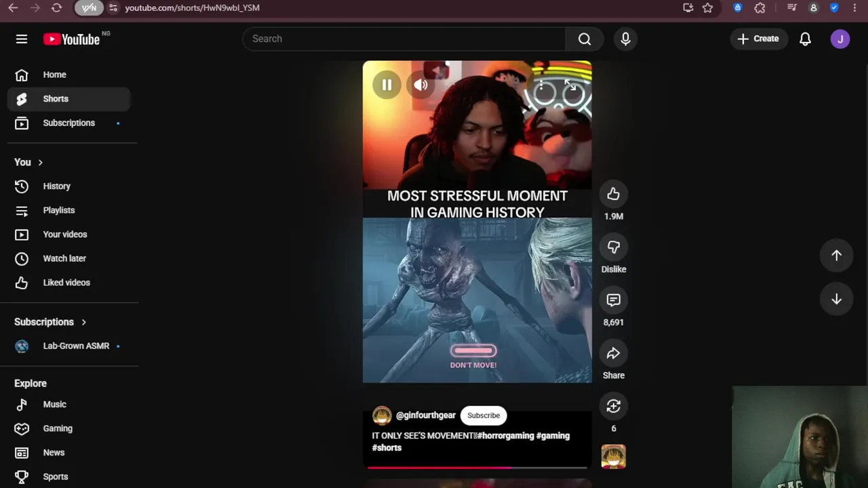868x488 pixels.
Task: Click the ginfourthgear channel avatar
Action: (382, 415)
